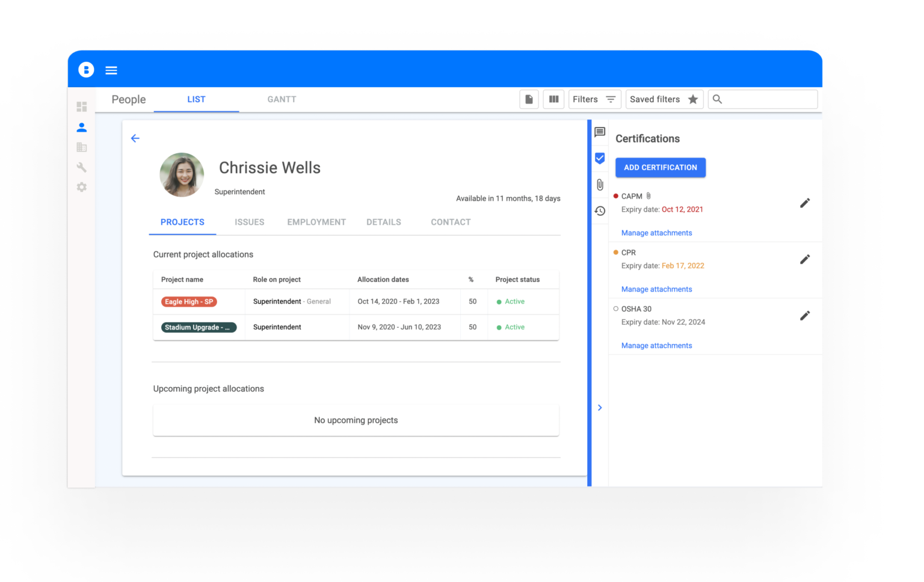Image resolution: width=924 pixels, height=582 pixels.
Task: Open the wrench tools icon in sidebar
Action: coord(82,167)
